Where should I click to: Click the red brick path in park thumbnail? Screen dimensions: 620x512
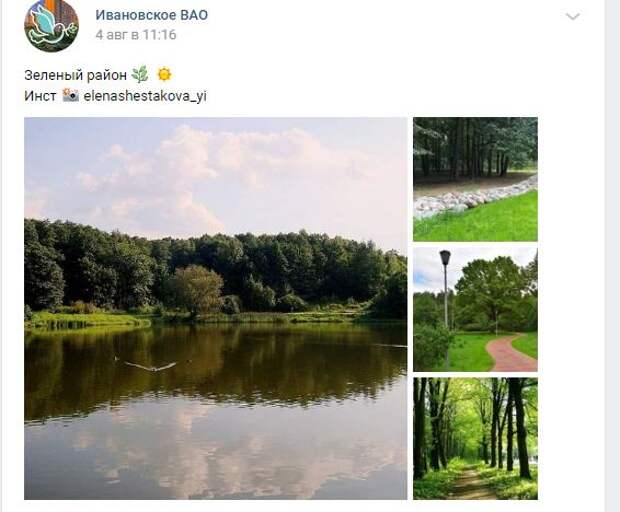[508, 353]
